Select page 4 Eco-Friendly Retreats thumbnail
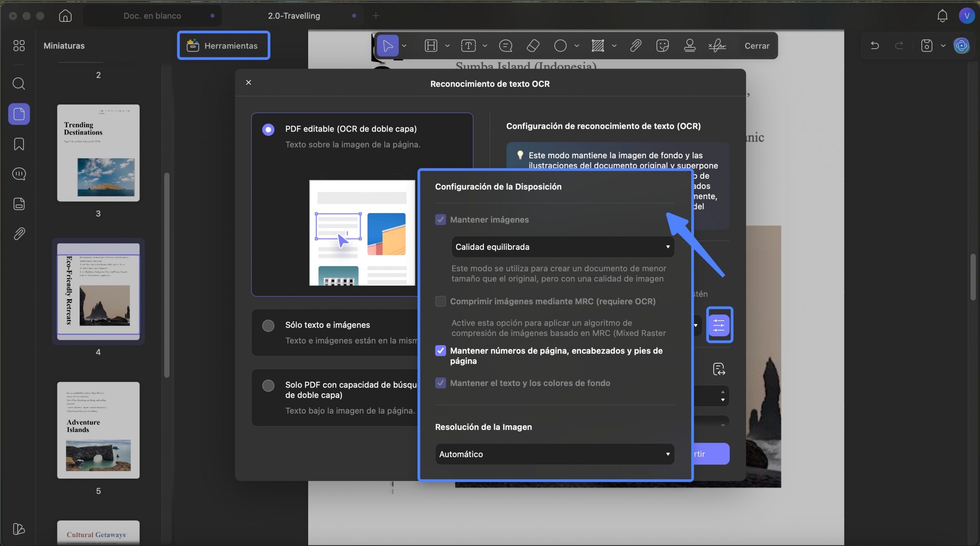The height and width of the screenshot is (546, 980). (x=98, y=291)
